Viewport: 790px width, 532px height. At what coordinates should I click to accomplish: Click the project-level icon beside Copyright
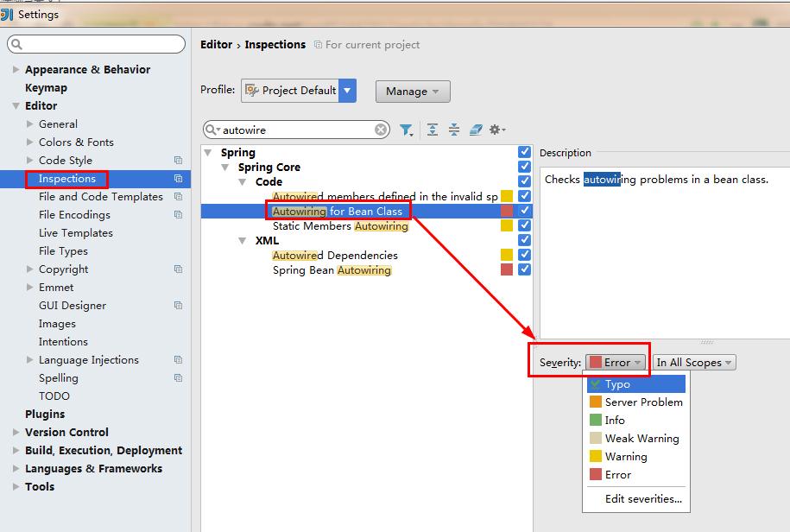pos(178,269)
